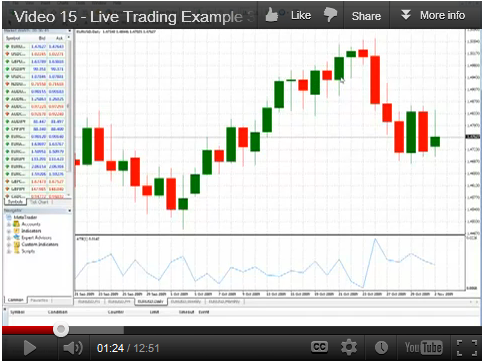Click the Timeout column in Alerts
This screenshot has width=484, height=363.
[186, 312]
